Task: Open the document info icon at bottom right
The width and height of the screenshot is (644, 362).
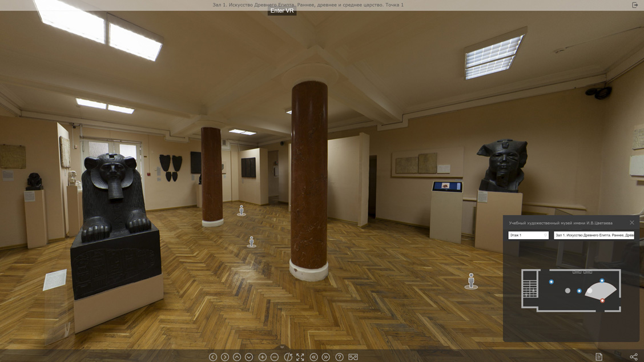Action: point(599,357)
